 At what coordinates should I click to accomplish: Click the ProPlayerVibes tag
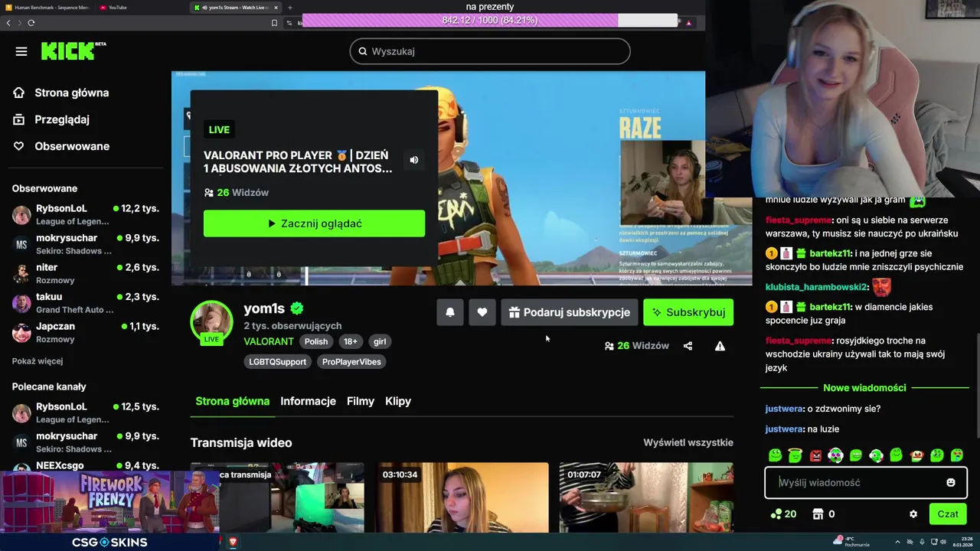tap(351, 362)
